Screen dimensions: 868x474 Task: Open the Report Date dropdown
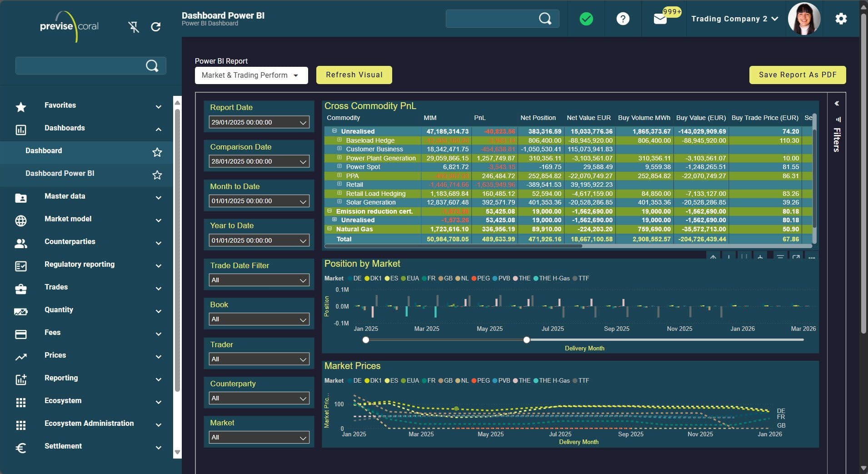259,122
